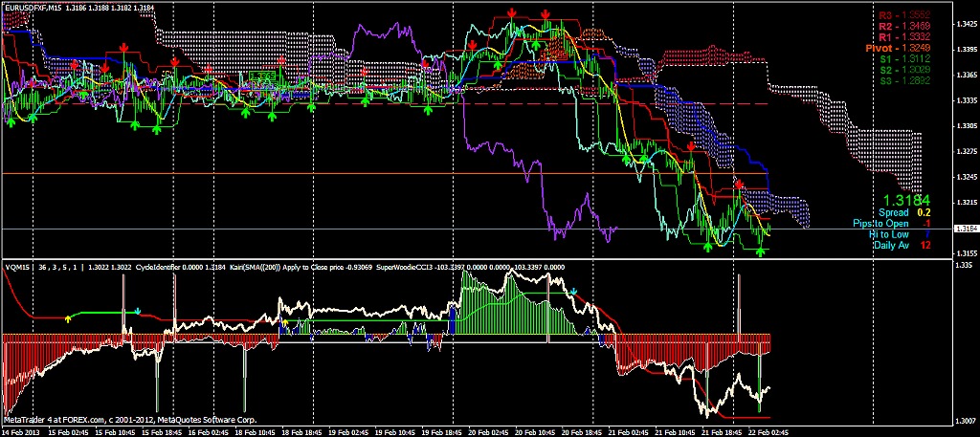Click the 1.3335 price axis label
Image resolution: width=980 pixels, height=437 pixels.
coord(967,99)
